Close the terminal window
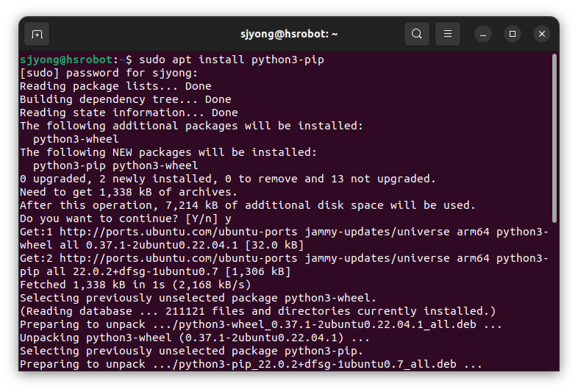Viewport: 578px width, 392px height. click(542, 34)
